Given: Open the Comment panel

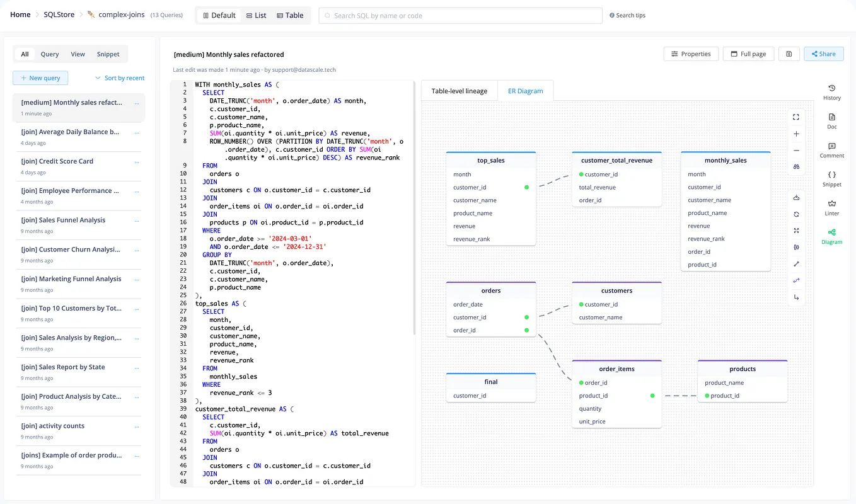Looking at the screenshot, I should (831, 151).
